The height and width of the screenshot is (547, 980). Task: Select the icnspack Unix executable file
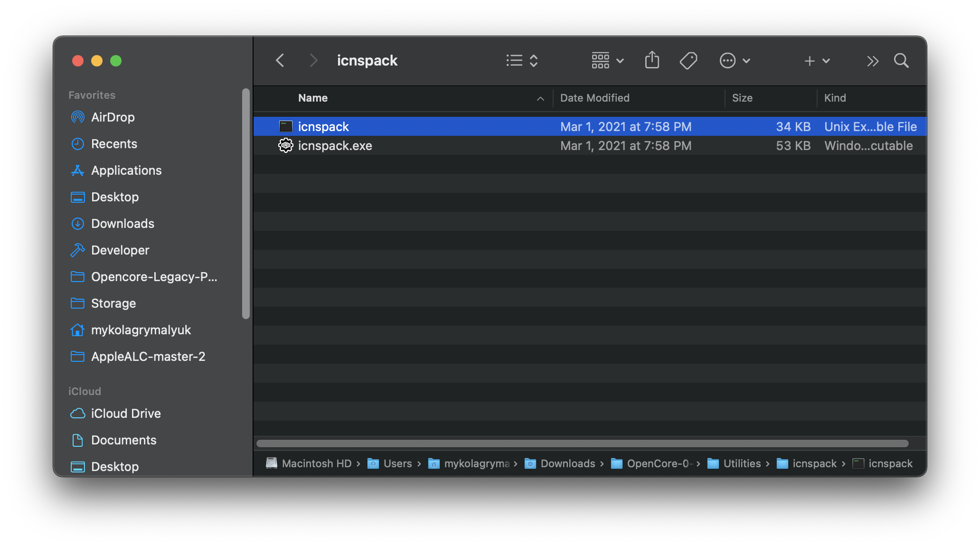(x=323, y=126)
